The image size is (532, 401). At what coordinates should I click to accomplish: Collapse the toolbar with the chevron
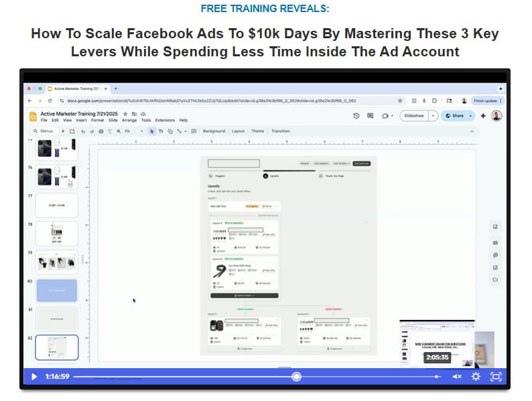point(472,131)
